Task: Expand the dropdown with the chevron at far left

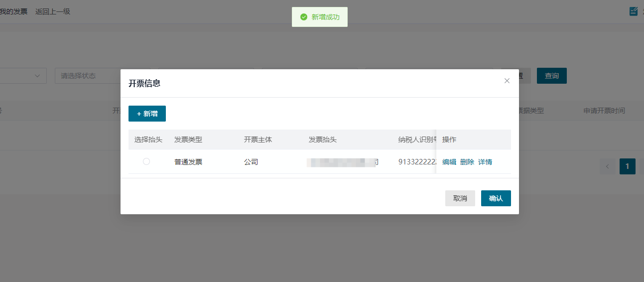Action: coord(37,76)
